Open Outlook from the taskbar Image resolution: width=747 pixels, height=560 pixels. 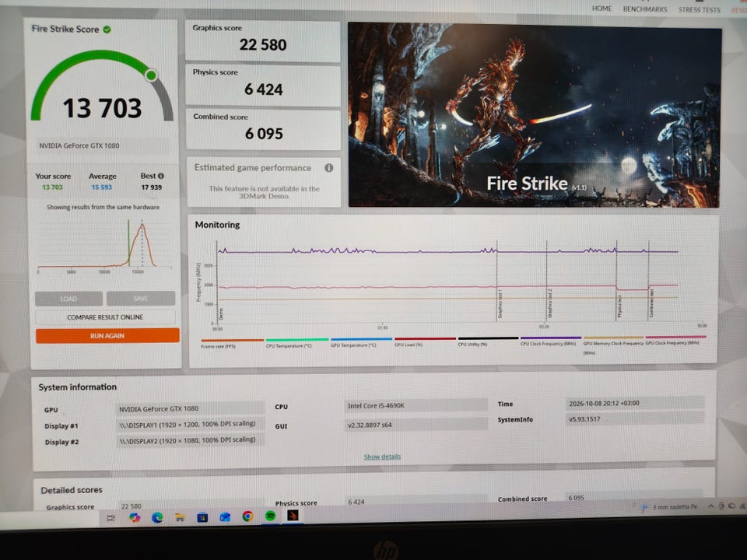(x=225, y=517)
